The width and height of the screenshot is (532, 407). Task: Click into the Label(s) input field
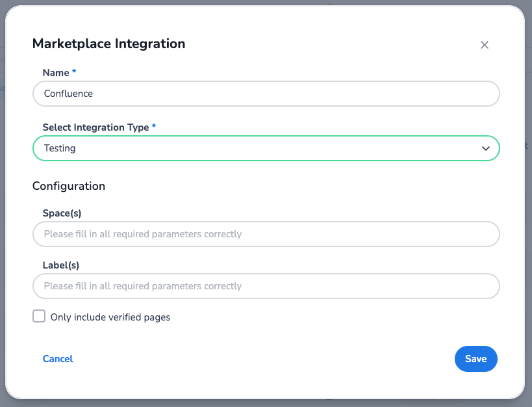pyautogui.click(x=266, y=286)
